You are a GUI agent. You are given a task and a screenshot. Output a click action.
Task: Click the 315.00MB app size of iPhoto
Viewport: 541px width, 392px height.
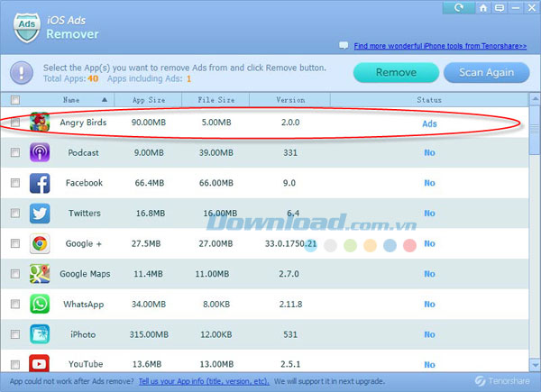(x=149, y=334)
